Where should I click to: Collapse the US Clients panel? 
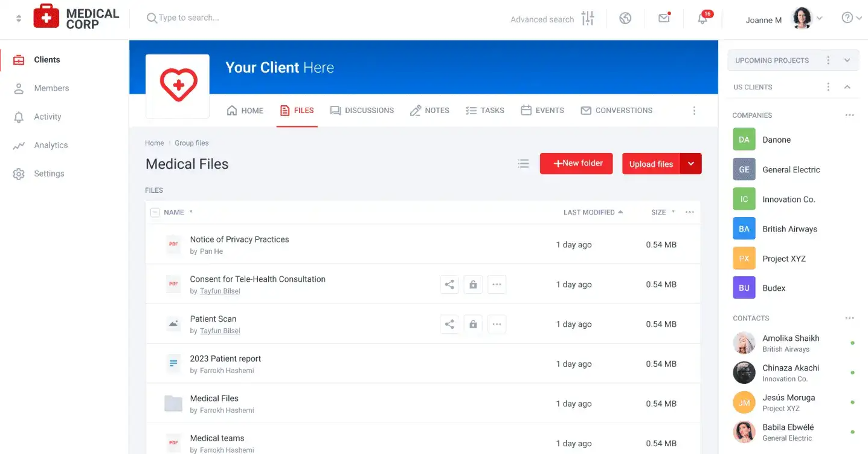click(x=847, y=86)
